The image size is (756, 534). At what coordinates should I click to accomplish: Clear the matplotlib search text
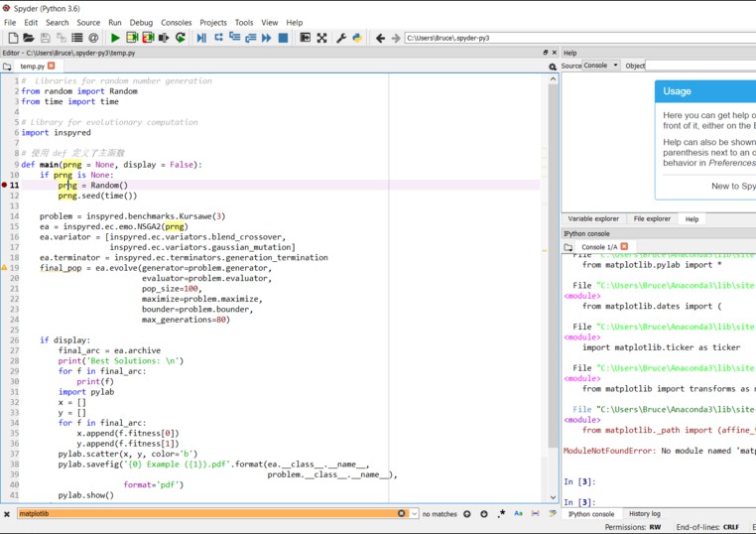point(402,513)
